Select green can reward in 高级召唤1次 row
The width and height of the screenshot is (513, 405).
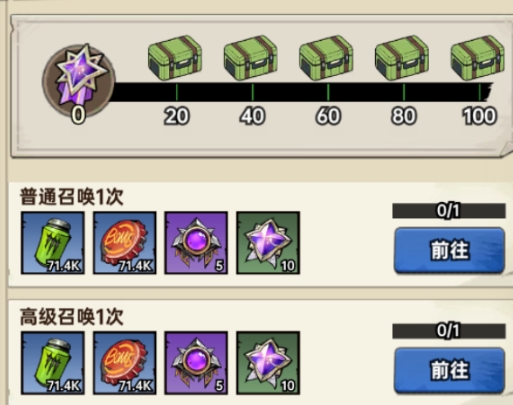[53, 363]
